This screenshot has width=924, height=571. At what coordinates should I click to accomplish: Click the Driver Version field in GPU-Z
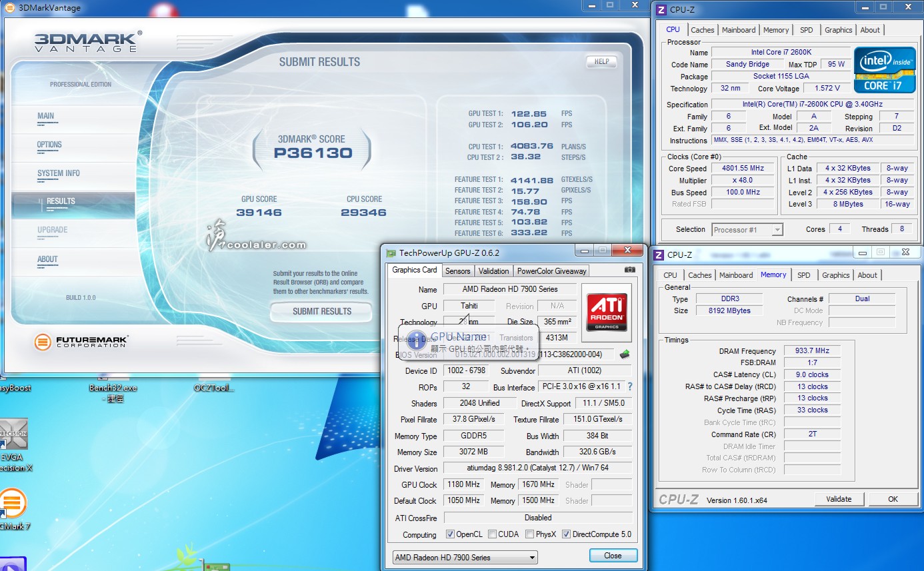(x=537, y=468)
